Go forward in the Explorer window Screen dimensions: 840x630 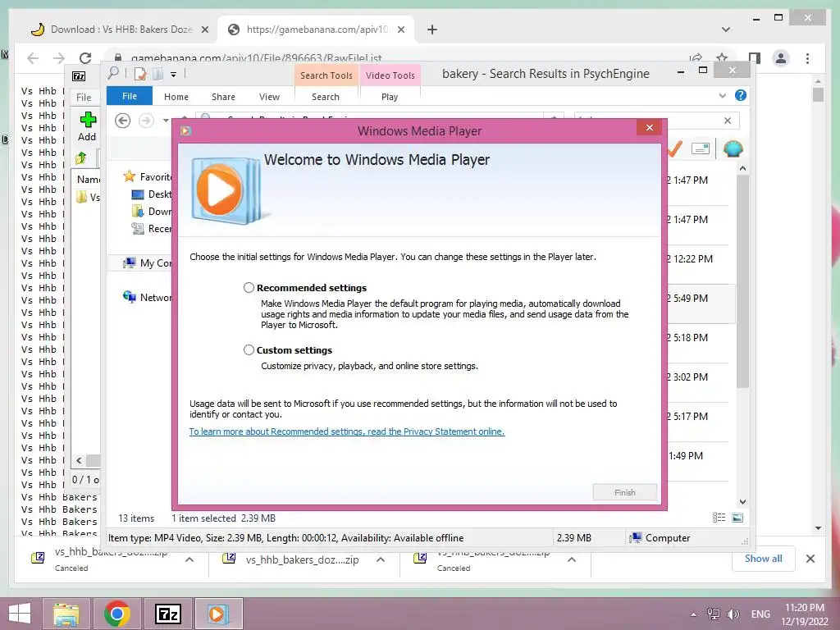pyautogui.click(x=146, y=121)
